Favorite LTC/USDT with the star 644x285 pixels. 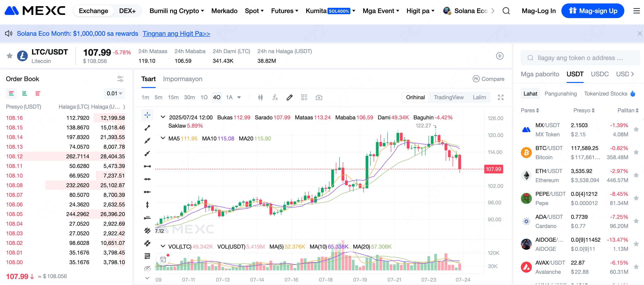(x=10, y=55)
